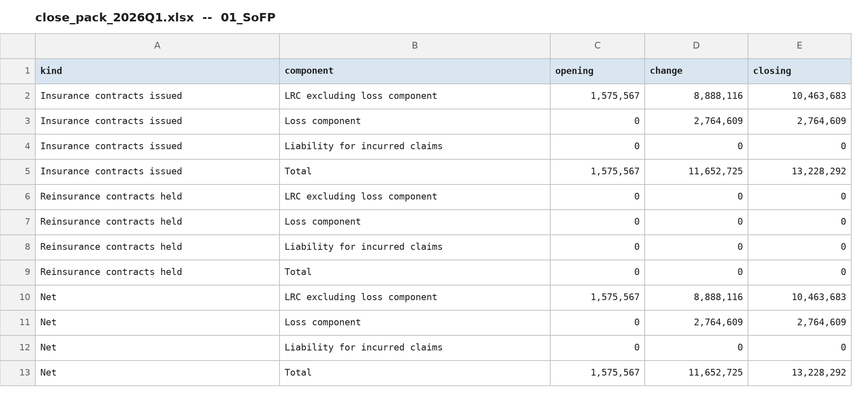Select 'Reinsurance contracts held' in row 7
868x400 pixels.
[157, 222]
